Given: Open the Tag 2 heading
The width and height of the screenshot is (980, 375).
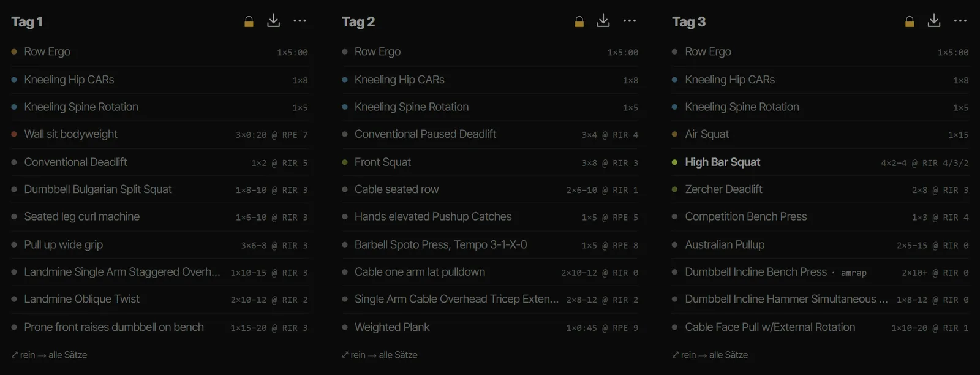Looking at the screenshot, I should [x=358, y=22].
